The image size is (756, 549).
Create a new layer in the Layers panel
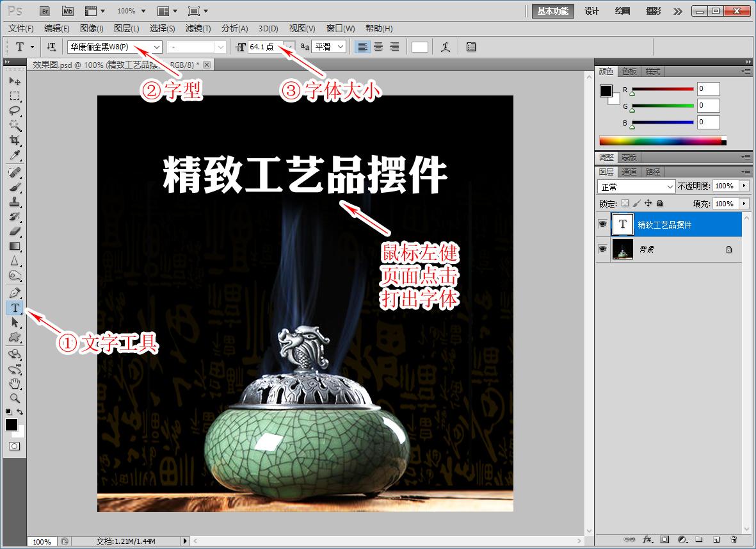coord(717,540)
